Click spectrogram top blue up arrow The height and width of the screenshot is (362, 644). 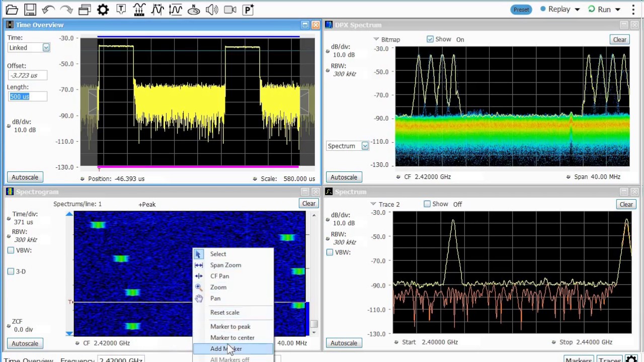[69, 214]
